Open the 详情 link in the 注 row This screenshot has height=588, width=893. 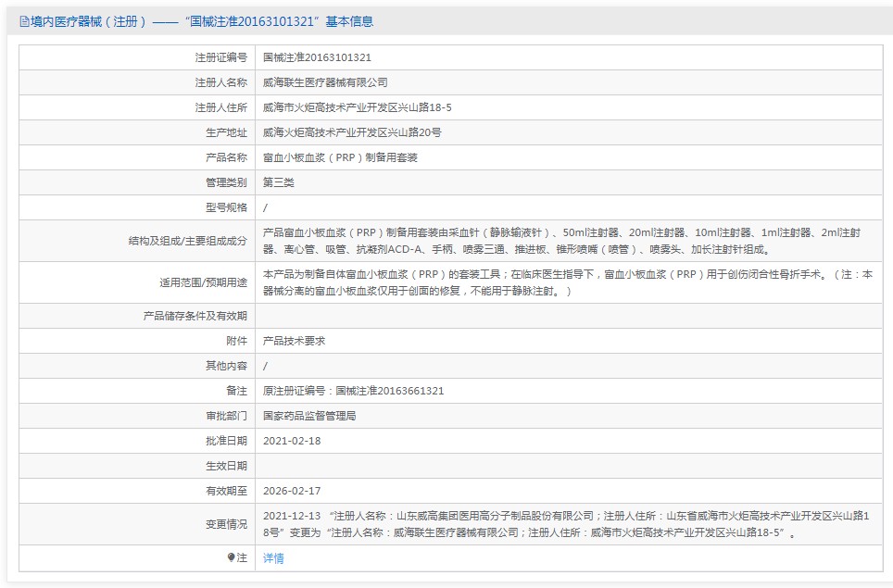273,558
